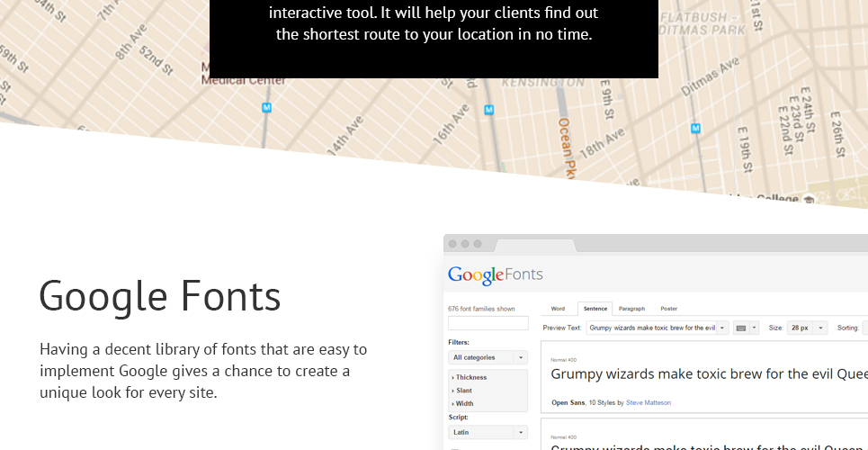Open the Latin script dropdown
The height and width of the screenshot is (450, 868).
488,432
